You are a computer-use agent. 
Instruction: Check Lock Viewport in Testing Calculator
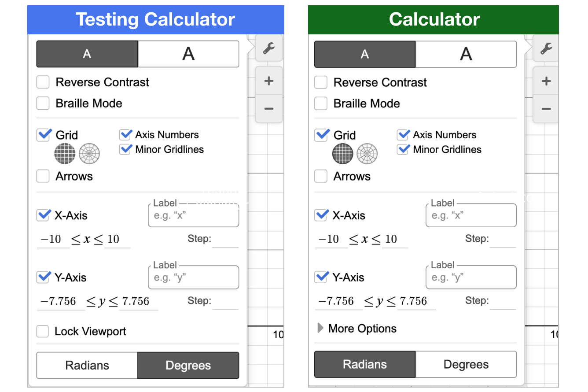tap(43, 331)
